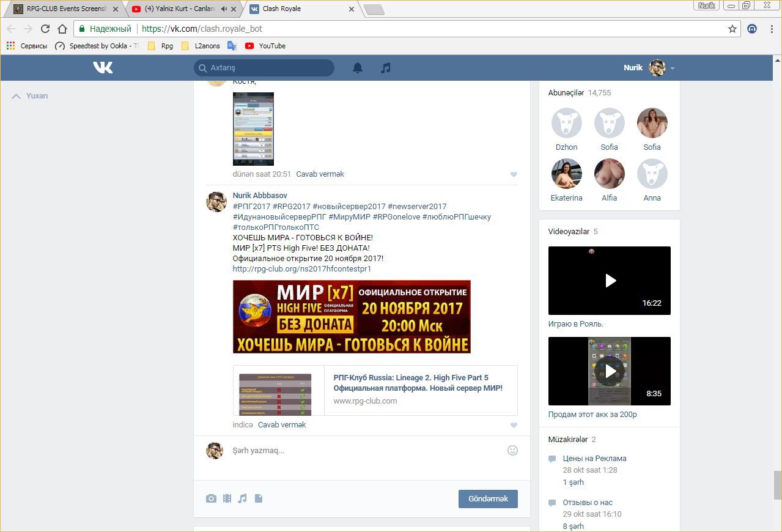Open rpg-club.org/ns2017hfcontestpr1 link
Image resolution: width=782 pixels, height=532 pixels.
(x=302, y=269)
